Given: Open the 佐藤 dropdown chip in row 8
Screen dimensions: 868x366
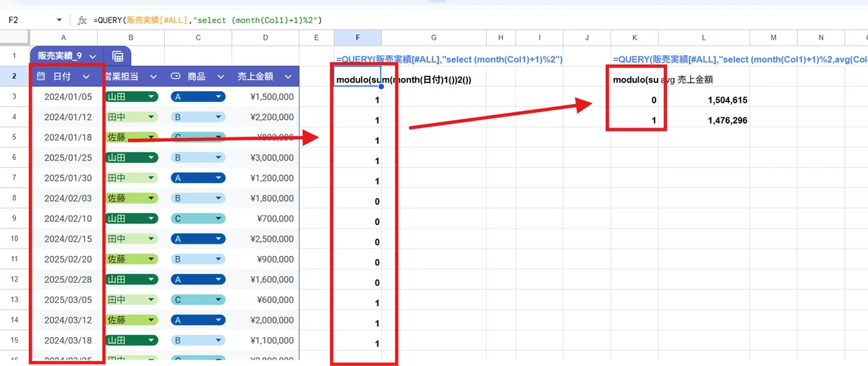Looking at the screenshot, I should point(132,197).
